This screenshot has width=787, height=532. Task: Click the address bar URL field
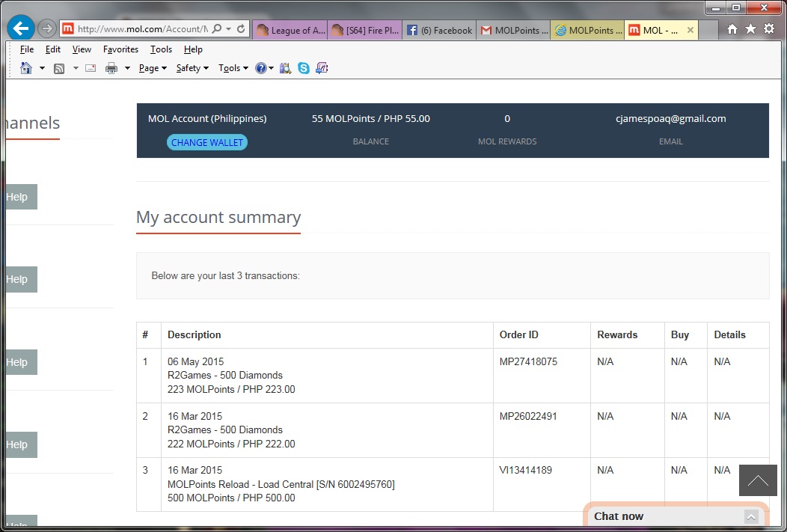(142, 29)
